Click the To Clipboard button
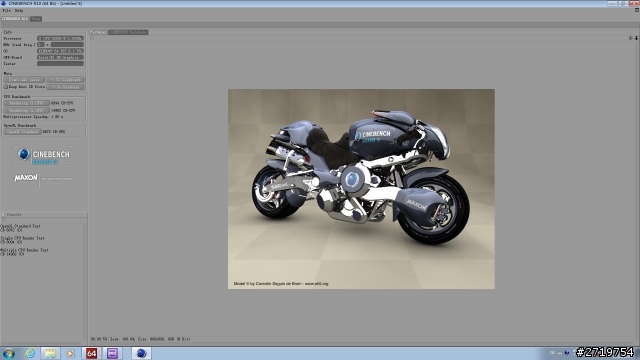 point(65,80)
